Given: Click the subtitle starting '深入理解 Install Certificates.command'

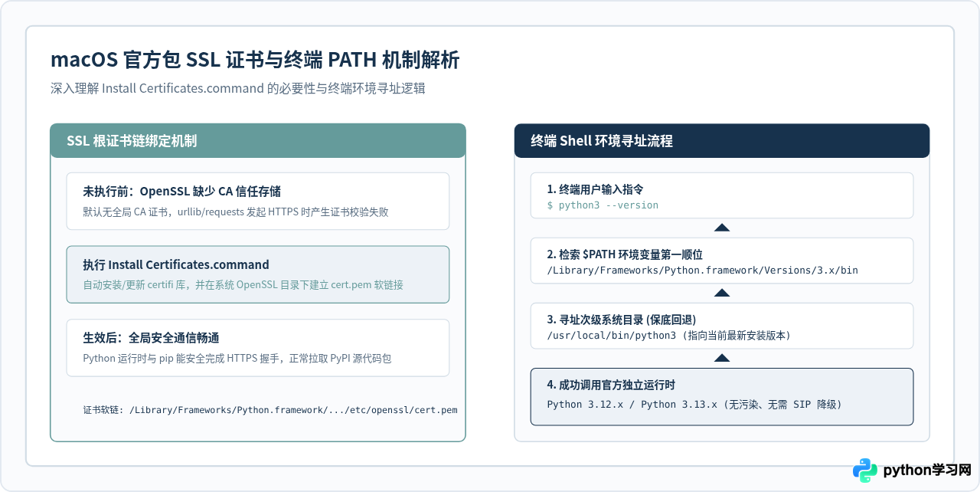Looking at the screenshot, I should (x=237, y=88).
